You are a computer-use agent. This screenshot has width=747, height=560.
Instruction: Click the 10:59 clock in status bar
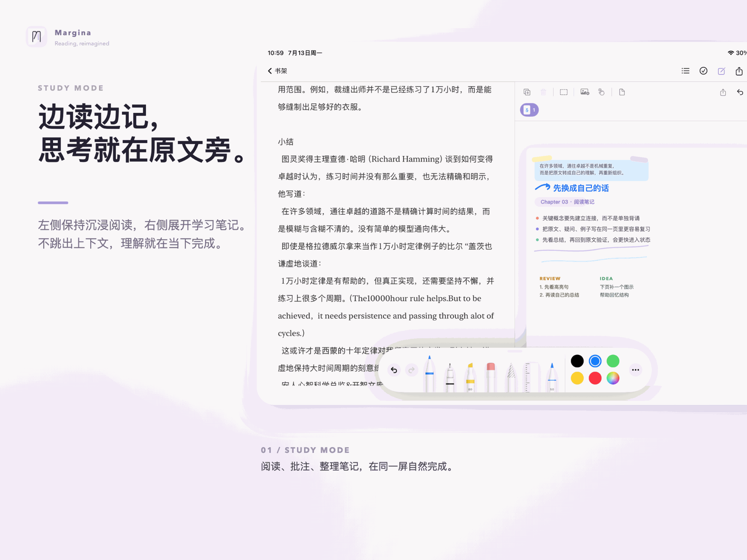coord(275,53)
